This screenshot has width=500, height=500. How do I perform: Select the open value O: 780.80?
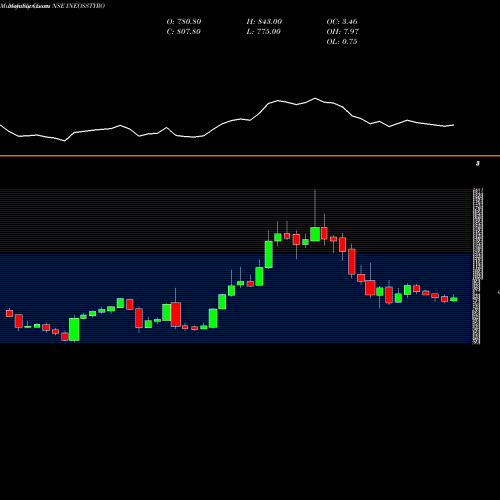coord(184,22)
